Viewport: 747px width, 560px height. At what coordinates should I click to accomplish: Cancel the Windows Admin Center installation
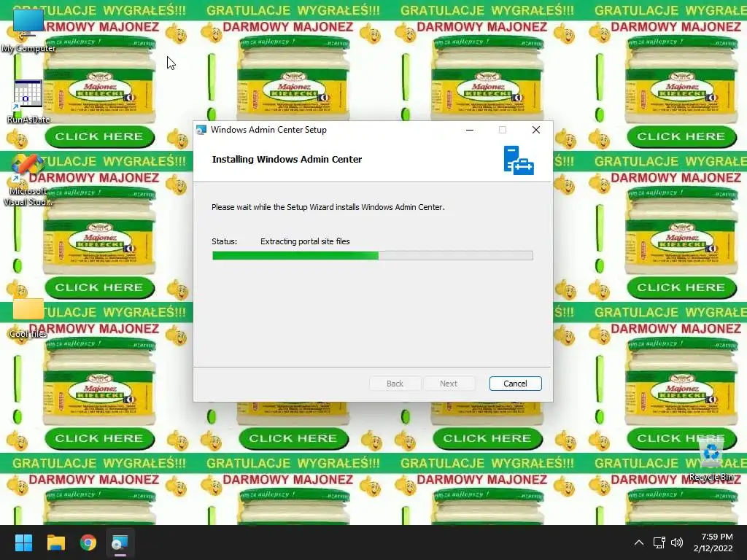515,384
